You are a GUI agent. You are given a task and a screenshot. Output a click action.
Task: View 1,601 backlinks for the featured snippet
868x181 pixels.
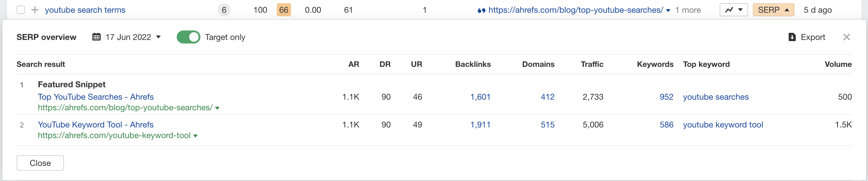tap(480, 97)
